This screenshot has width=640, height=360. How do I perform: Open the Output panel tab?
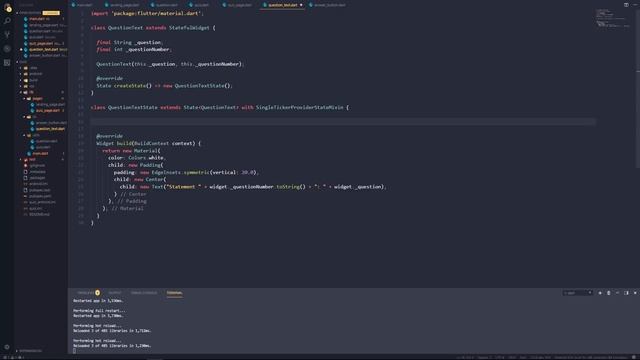pos(115,293)
